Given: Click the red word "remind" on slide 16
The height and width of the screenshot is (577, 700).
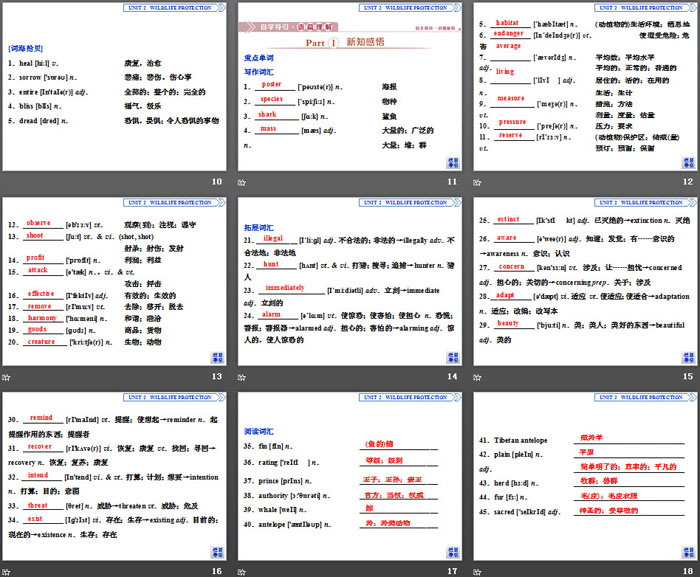Looking at the screenshot, I should pos(41,417).
